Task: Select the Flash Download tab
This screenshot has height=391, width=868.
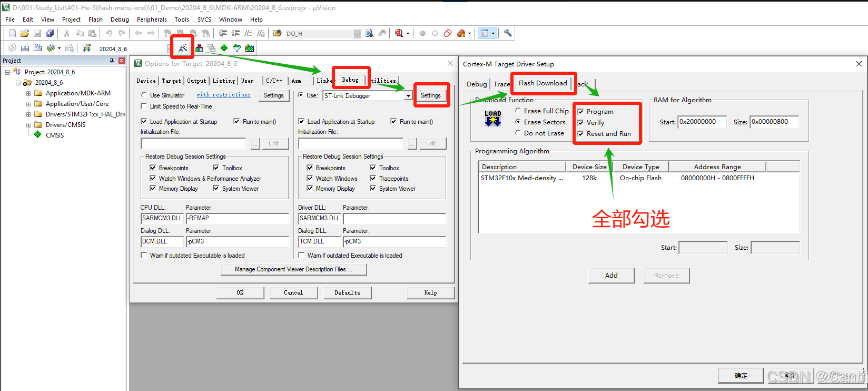Action: (542, 83)
